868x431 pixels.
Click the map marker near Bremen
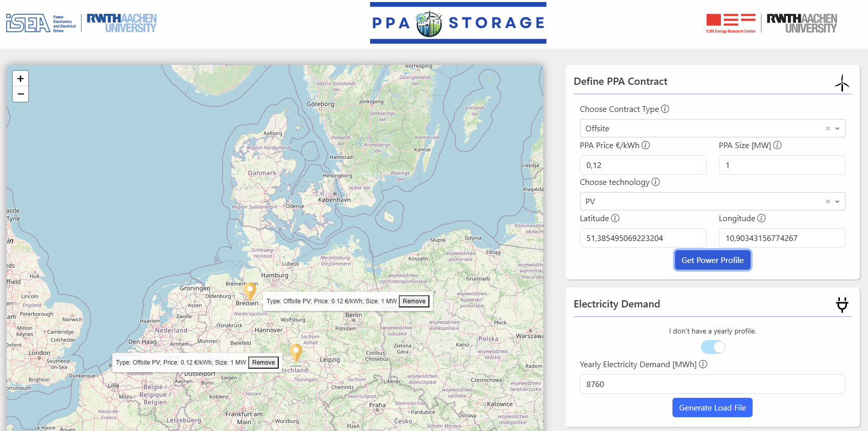(x=250, y=291)
